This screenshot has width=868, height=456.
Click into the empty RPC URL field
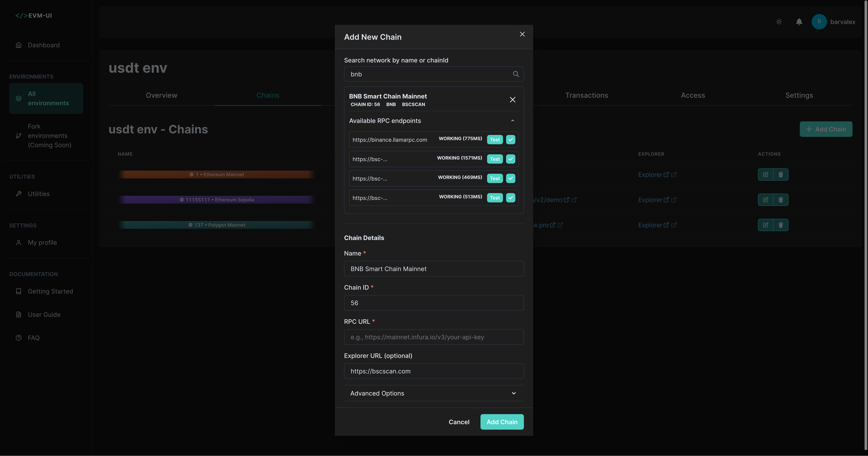coord(434,337)
